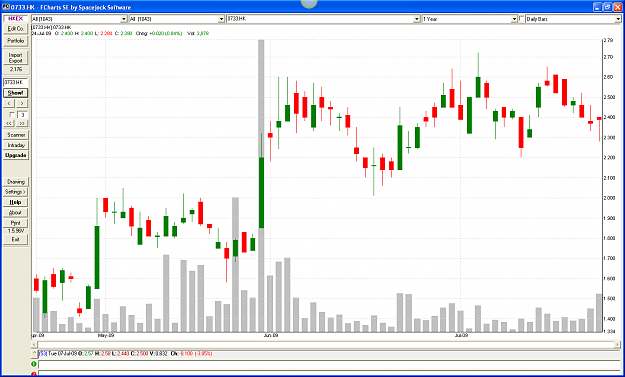Click the symbol input field showing 0733.HK
Viewport: 625px width, 377px height.
[16, 82]
